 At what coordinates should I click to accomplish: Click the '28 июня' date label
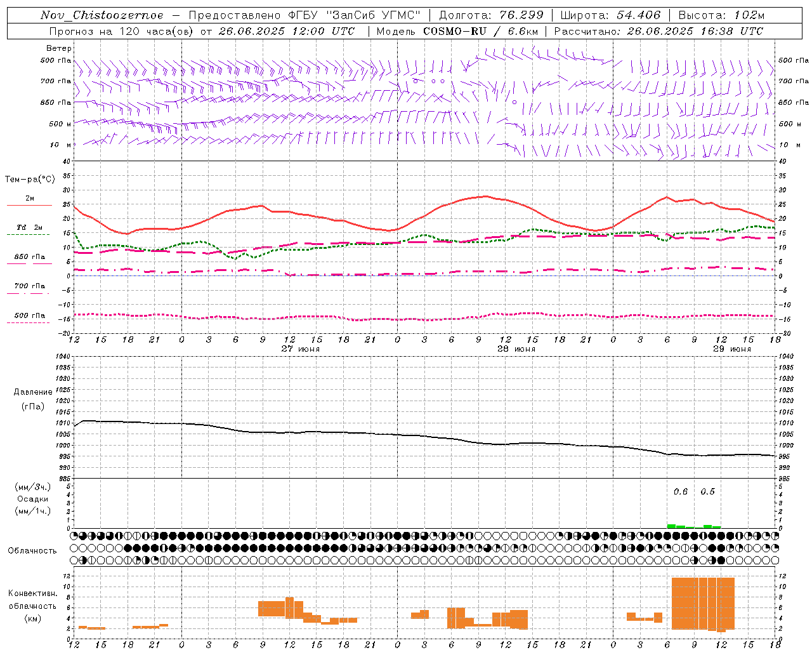516,349
